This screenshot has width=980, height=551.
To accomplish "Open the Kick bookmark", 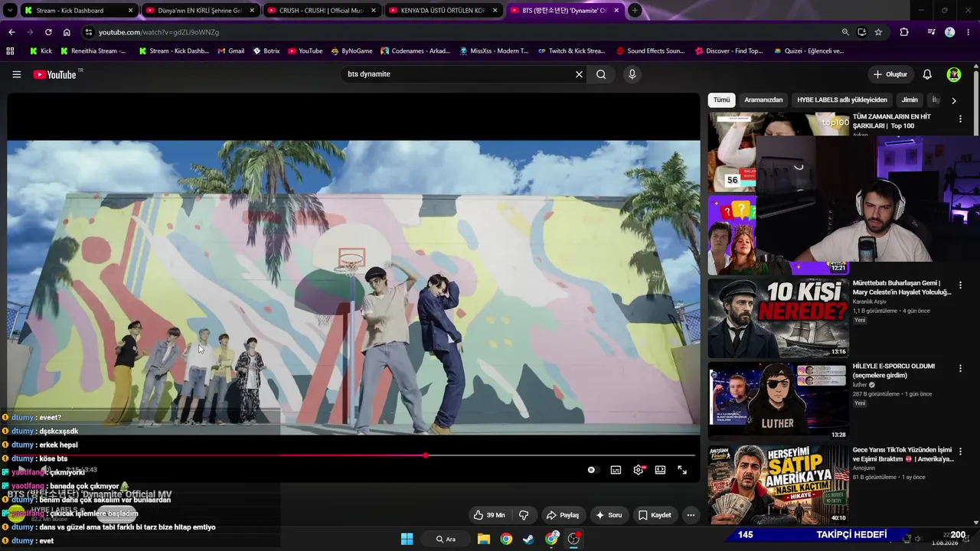I will pyautogui.click(x=41, y=51).
